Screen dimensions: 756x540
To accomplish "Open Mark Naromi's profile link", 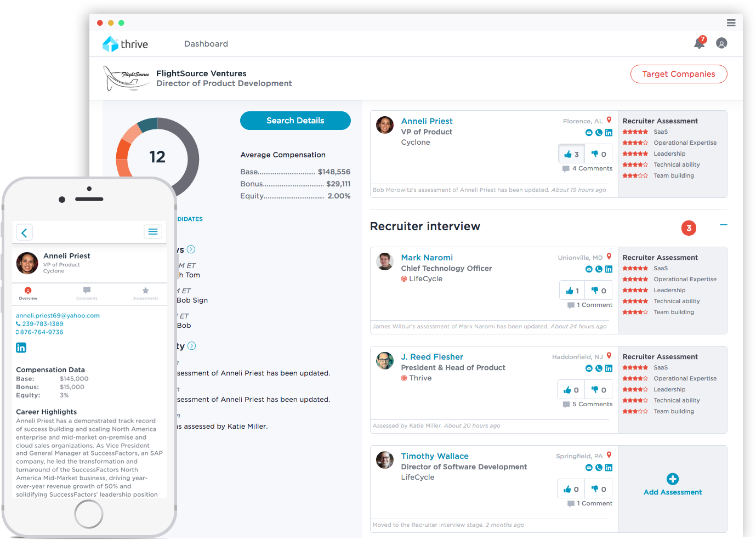I will (427, 258).
